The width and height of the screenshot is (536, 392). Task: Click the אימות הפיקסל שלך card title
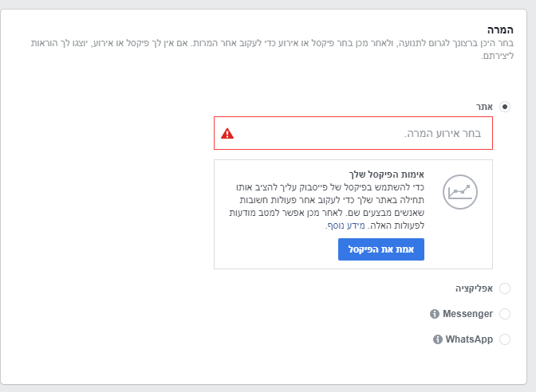click(386, 174)
